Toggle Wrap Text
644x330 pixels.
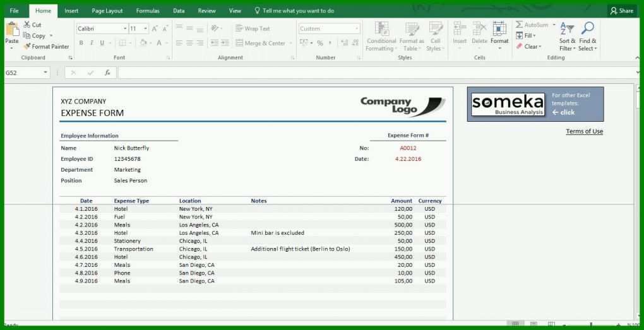click(x=253, y=28)
